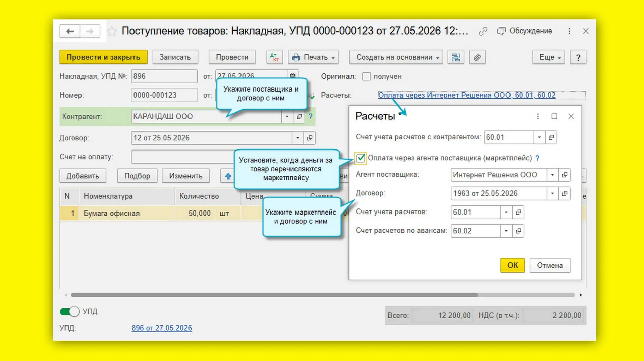This screenshot has width=644, height=361.
Task: Uncheck Оплата через агента поставщика checkbox
Action: click(360, 158)
